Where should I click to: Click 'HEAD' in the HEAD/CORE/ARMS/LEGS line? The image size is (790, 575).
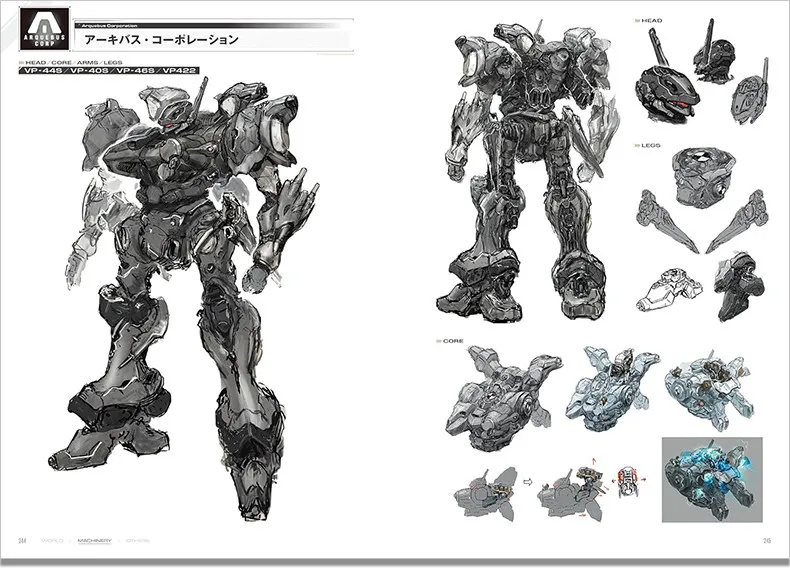point(35,62)
